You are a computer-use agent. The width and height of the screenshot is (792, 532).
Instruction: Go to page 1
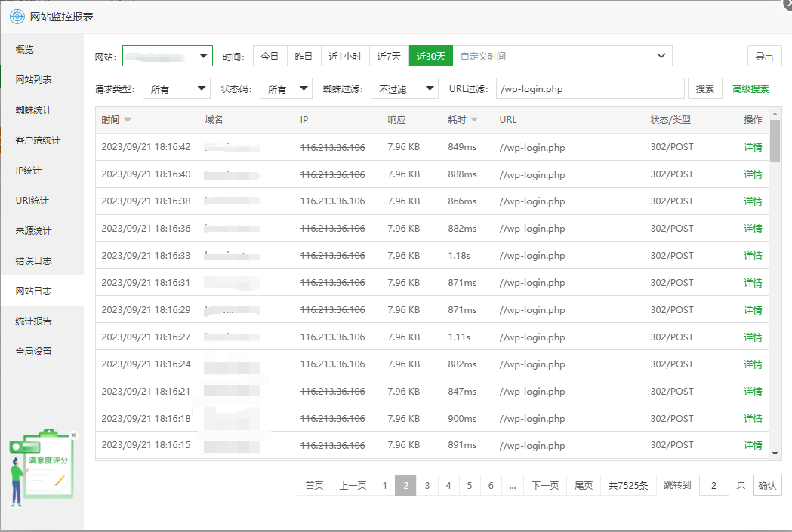point(384,485)
